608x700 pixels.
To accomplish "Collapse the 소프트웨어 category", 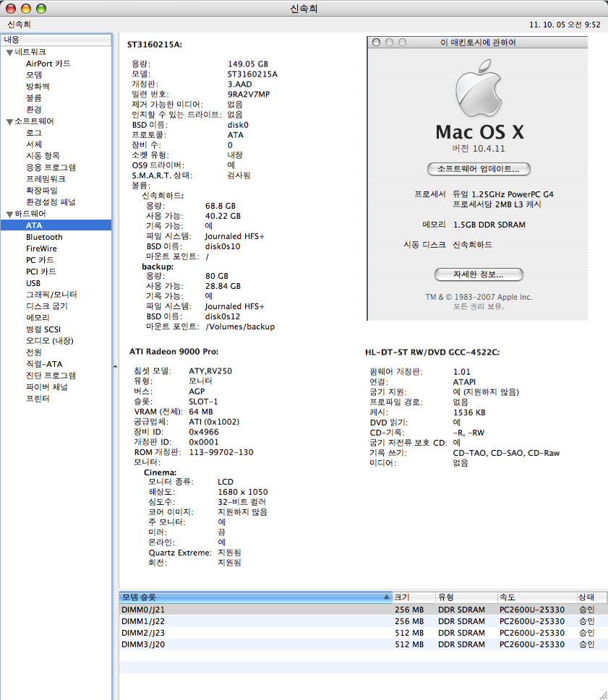I will [9, 122].
